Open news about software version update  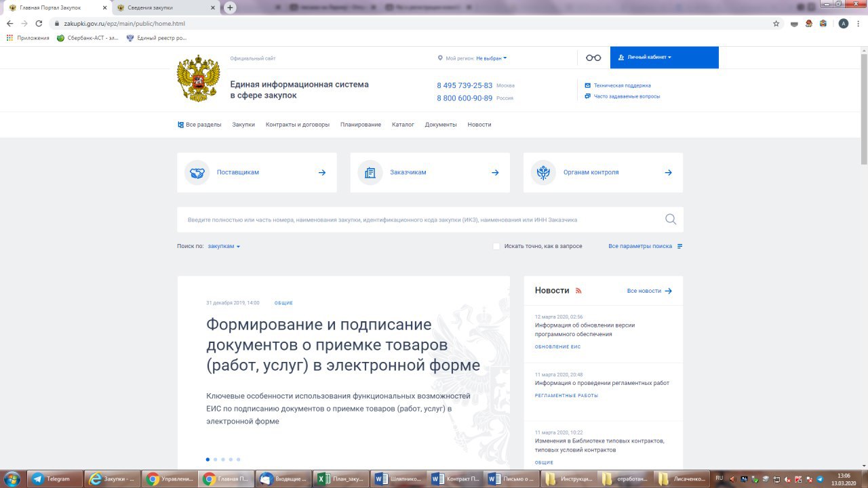(x=585, y=329)
